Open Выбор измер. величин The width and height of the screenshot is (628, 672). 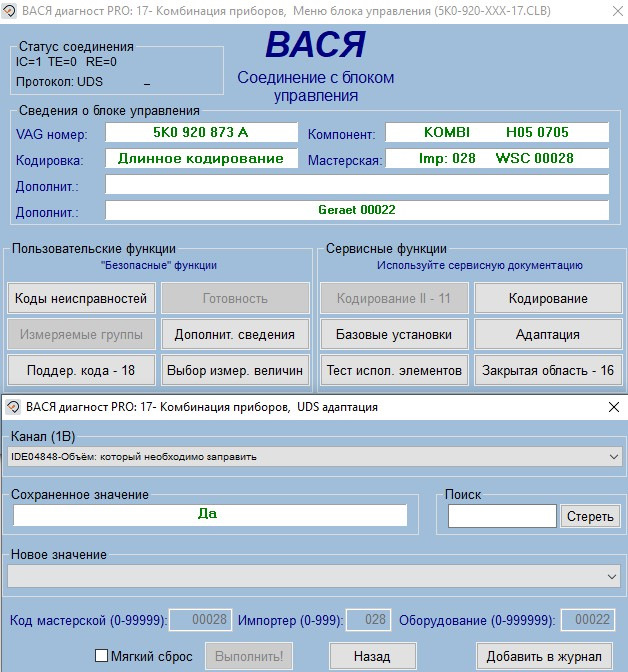tap(235, 370)
